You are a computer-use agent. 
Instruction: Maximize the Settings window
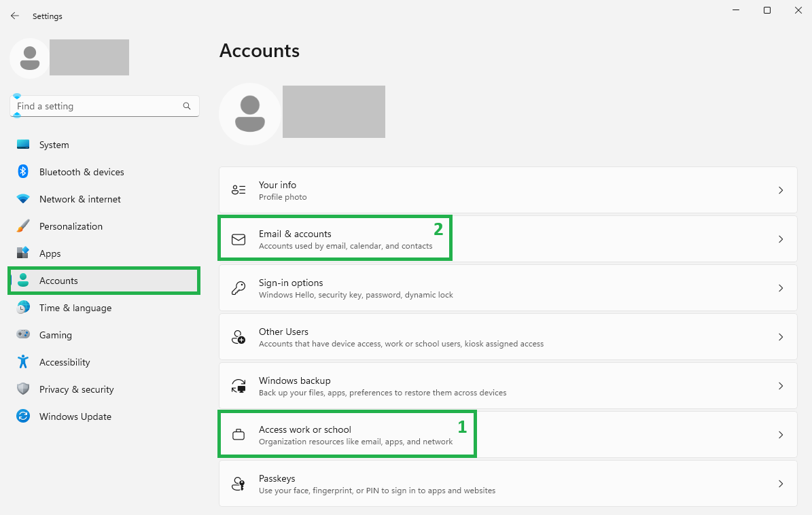tap(767, 10)
